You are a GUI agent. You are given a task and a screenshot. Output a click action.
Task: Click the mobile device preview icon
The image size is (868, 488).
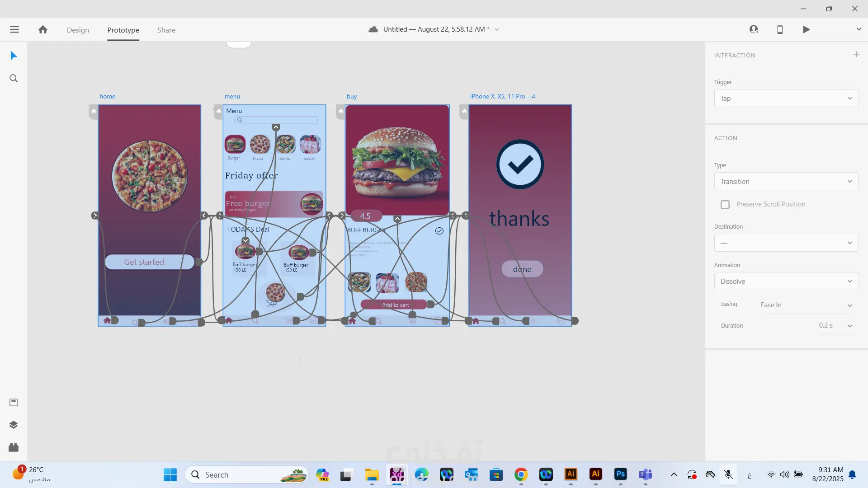point(780,30)
